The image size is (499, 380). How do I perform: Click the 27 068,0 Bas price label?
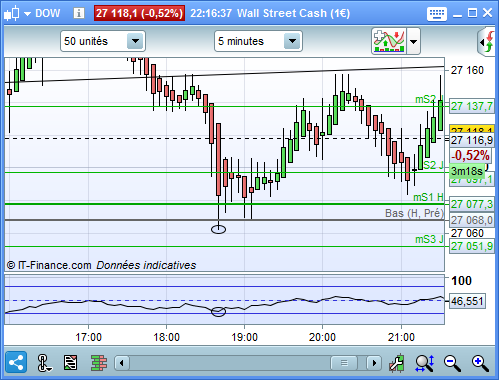click(x=472, y=220)
